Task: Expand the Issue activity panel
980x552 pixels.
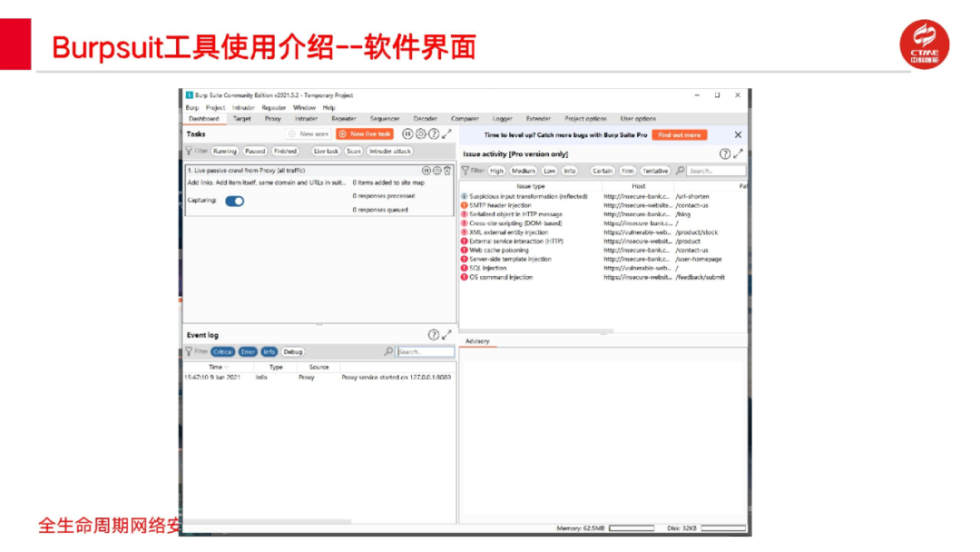Action: tap(738, 153)
